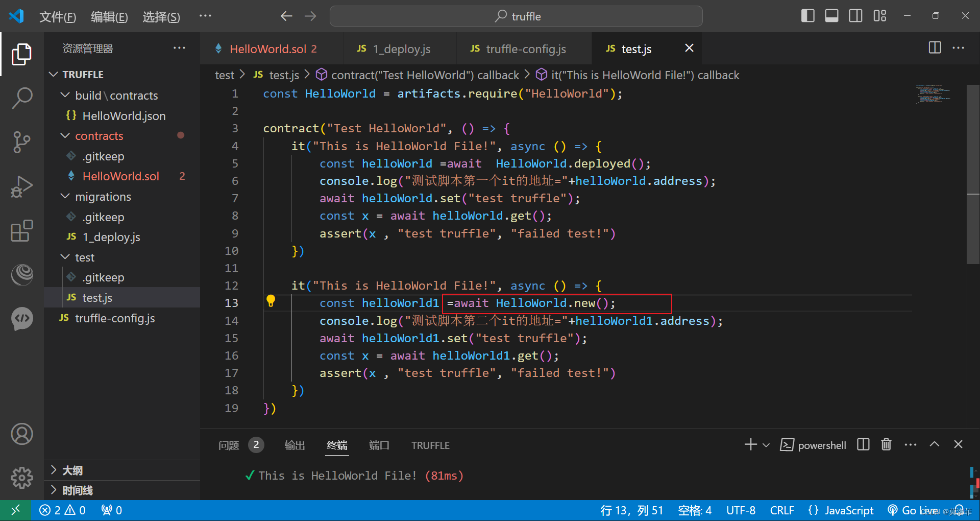The image size is (980, 521).
Task: Open the Source Control view
Action: pos(21,142)
